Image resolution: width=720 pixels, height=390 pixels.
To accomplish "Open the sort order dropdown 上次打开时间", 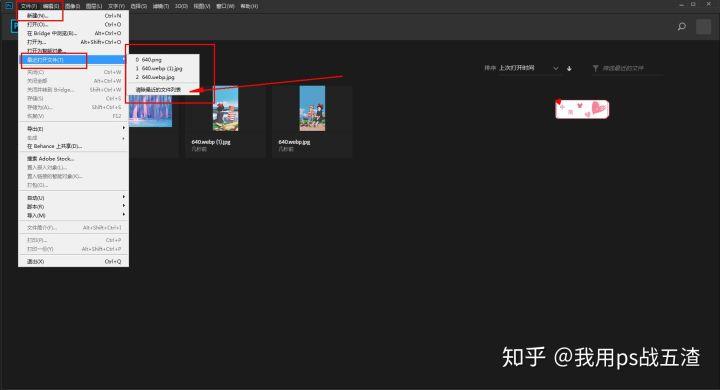I will [529, 68].
